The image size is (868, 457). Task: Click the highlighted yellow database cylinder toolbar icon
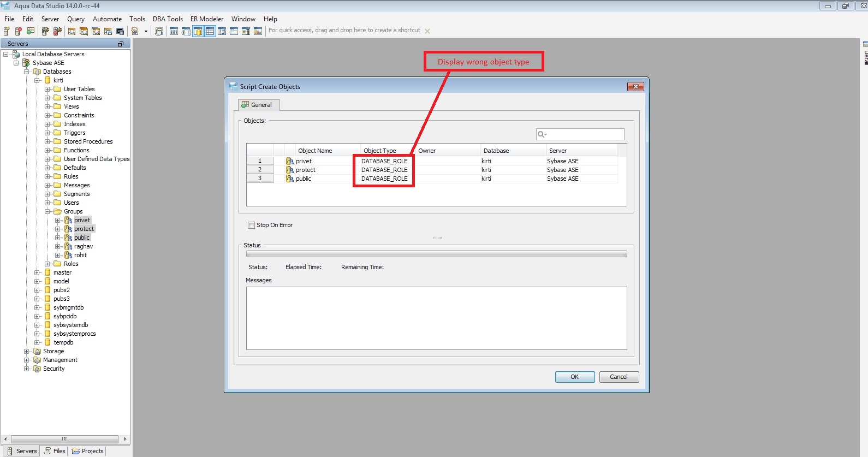pyautogui.click(x=198, y=31)
